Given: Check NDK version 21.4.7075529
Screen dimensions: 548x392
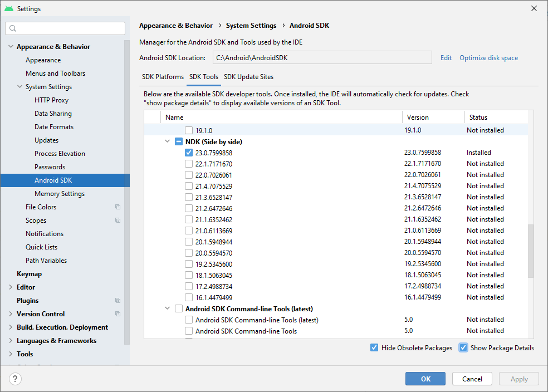Looking at the screenshot, I should [189, 186].
